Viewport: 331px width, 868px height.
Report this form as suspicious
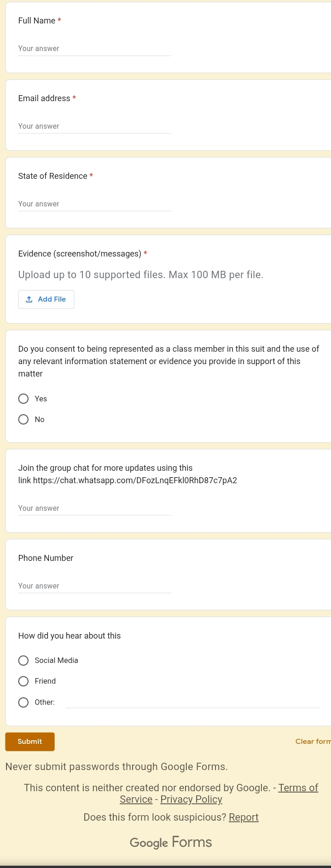244,817
